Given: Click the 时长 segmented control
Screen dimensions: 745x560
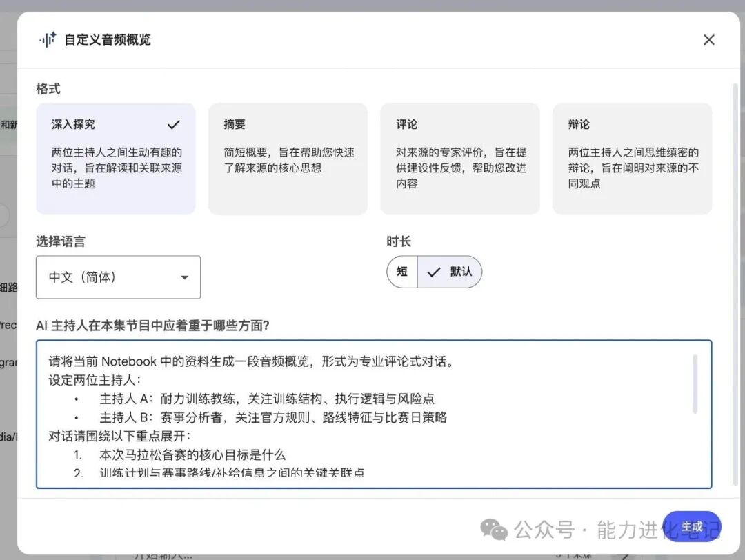Looking at the screenshot, I should pyautogui.click(x=435, y=272).
